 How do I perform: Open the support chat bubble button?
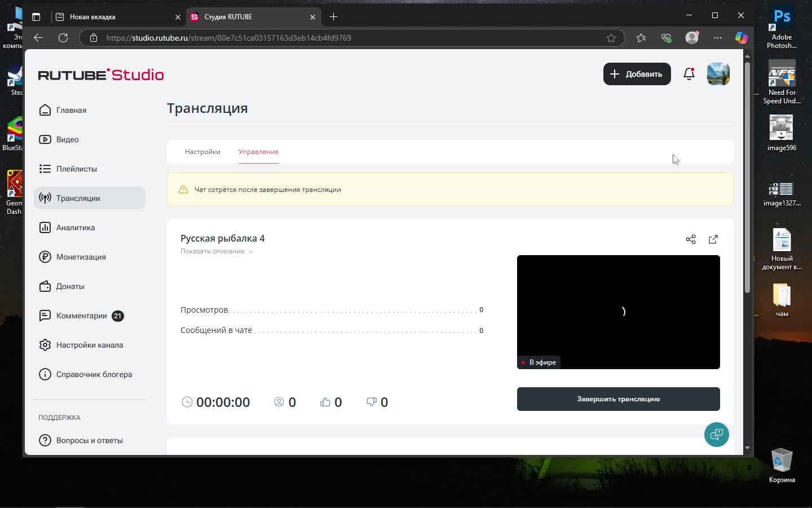(717, 435)
